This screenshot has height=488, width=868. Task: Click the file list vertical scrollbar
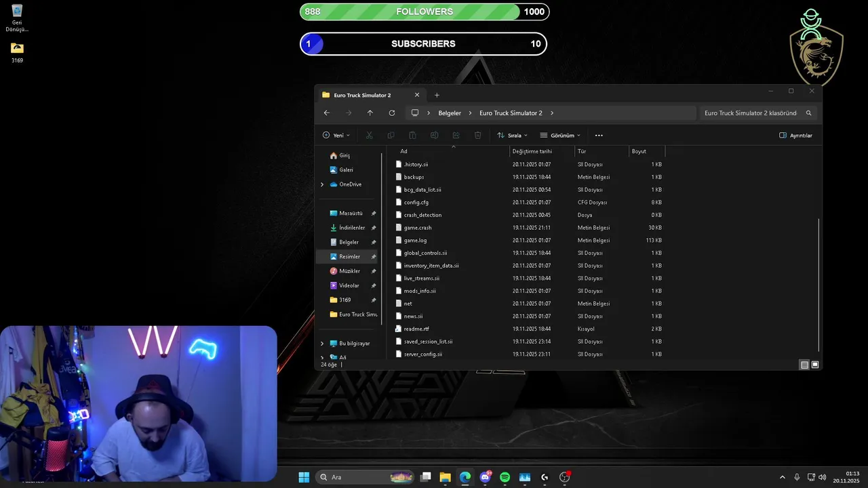[x=819, y=285]
